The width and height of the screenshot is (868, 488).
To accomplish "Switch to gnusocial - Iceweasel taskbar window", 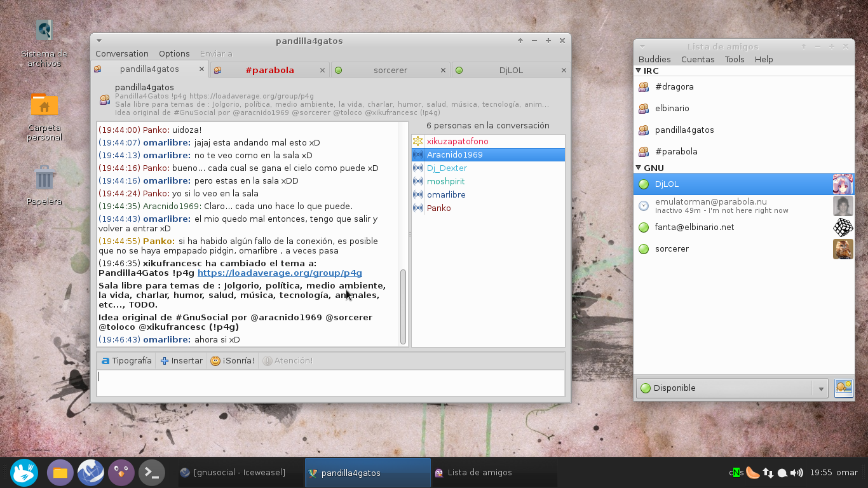I will tap(240, 473).
